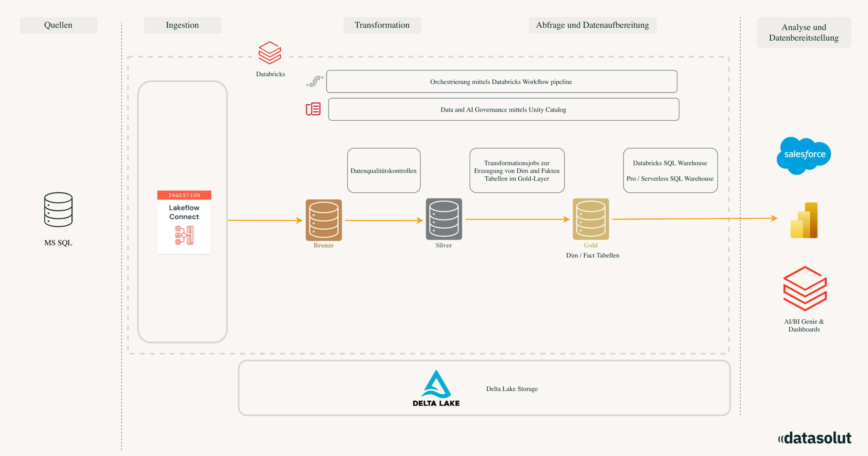Click the Datenqualitätskontrollen box
This screenshot has width=868, height=456.
(383, 170)
